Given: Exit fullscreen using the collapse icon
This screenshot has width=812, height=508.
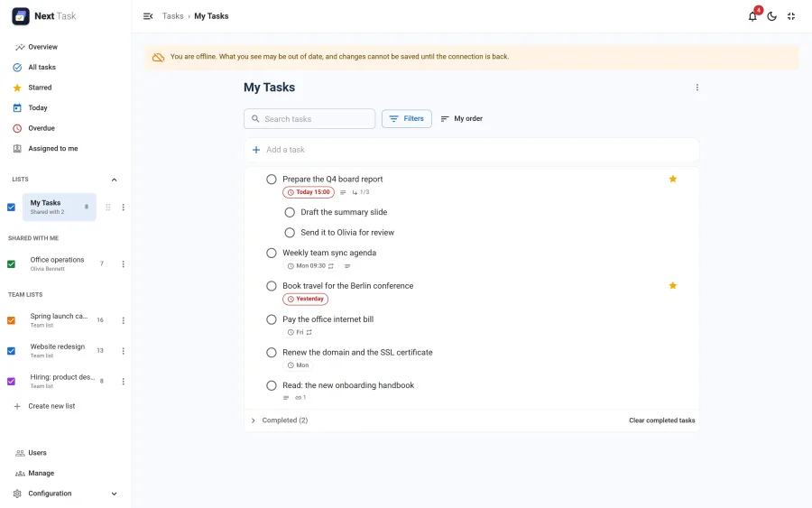Looking at the screenshot, I should (x=790, y=16).
